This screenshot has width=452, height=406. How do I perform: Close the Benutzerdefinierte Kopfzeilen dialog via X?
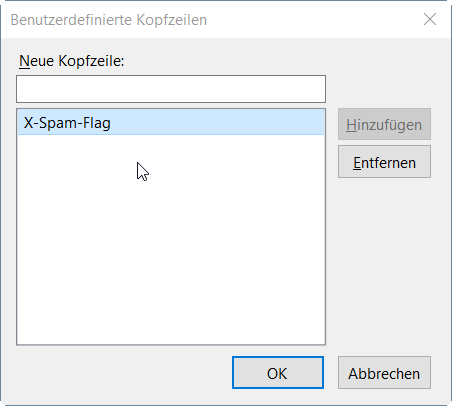coord(430,19)
